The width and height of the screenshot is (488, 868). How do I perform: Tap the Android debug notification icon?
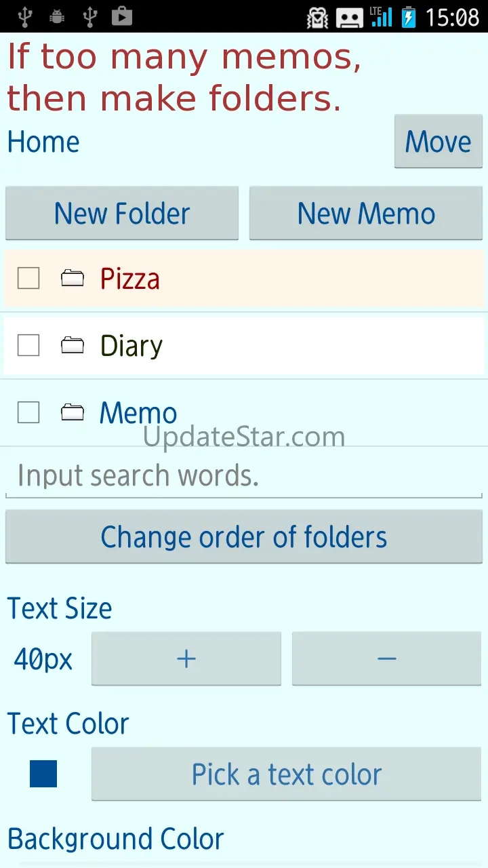point(57,16)
